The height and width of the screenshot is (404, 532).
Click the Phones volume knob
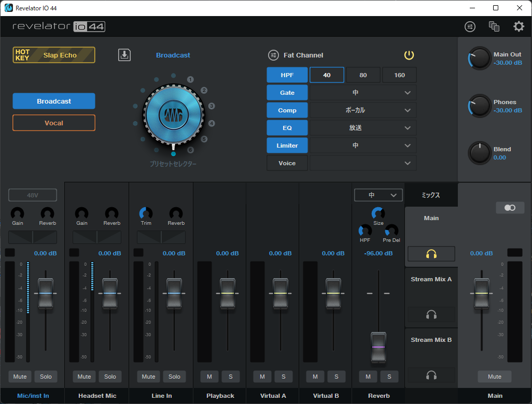[x=480, y=106]
